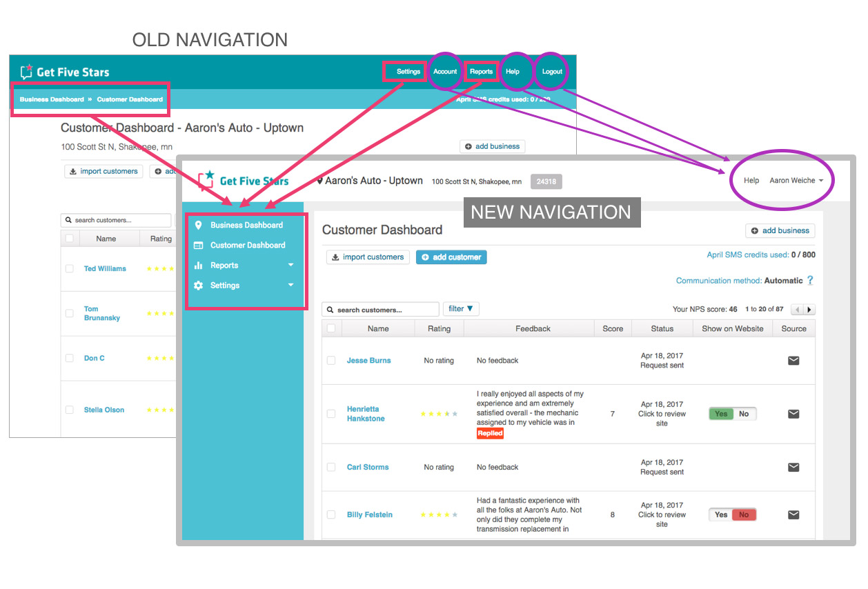This screenshot has width=868, height=589.
Task: Toggle Show on Website for Henrietta Hankstone
Action: click(732, 414)
